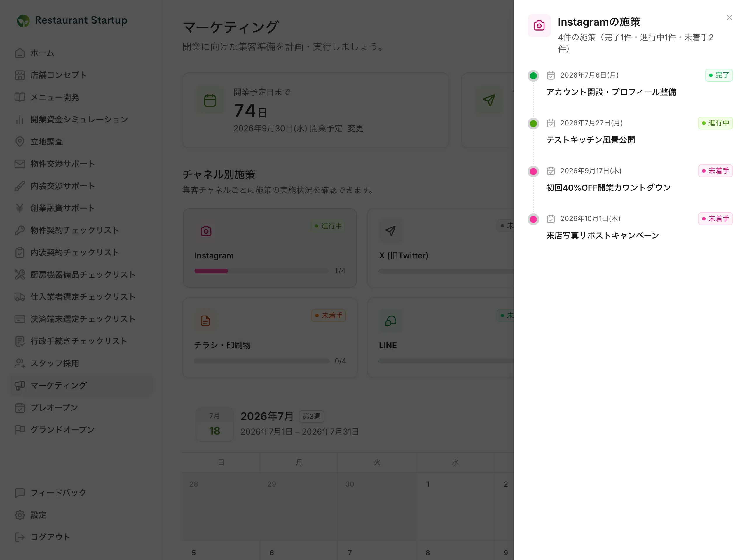Click the timeline dot for テストキッチン風景公開

coord(533,124)
